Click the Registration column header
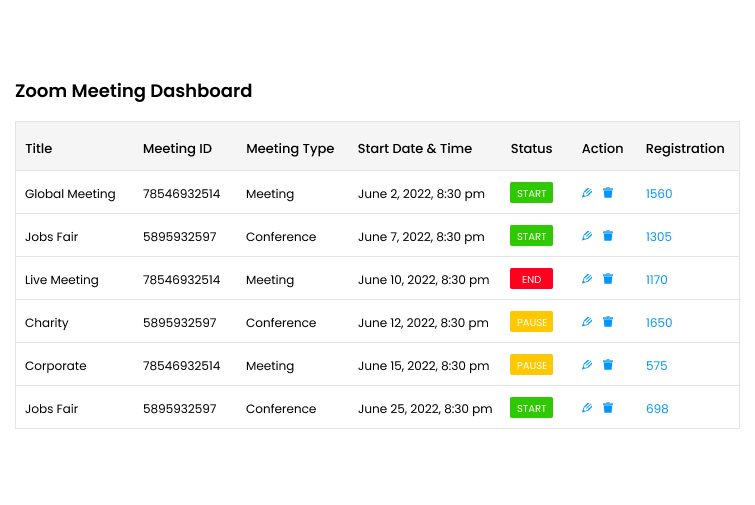 pos(685,149)
